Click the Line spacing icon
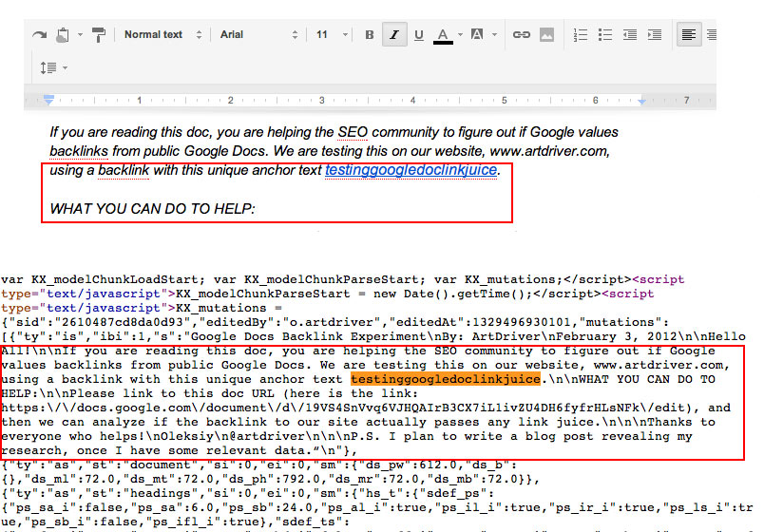The image size is (764, 532). coord(48,67)
